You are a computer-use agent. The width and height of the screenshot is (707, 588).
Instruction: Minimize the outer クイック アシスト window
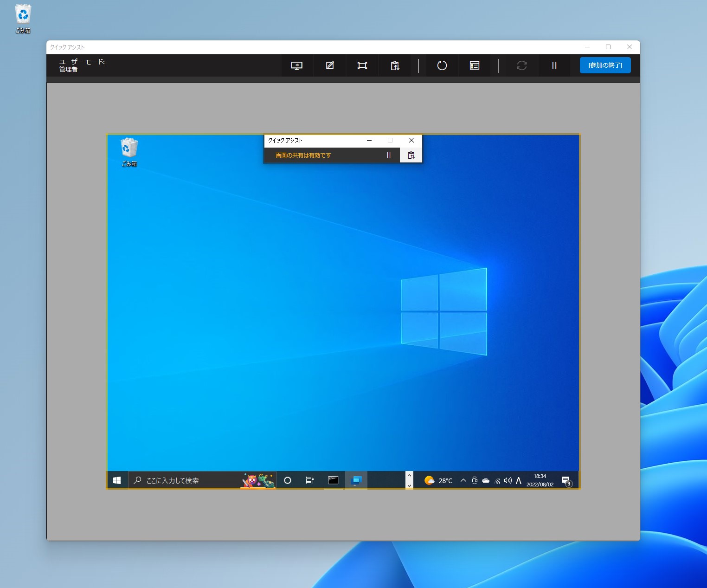(x=587, y=47)
